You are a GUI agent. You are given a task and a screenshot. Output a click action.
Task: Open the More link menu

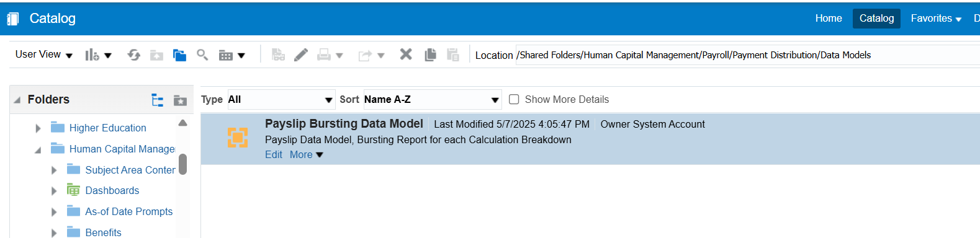[x=307, y=155]
